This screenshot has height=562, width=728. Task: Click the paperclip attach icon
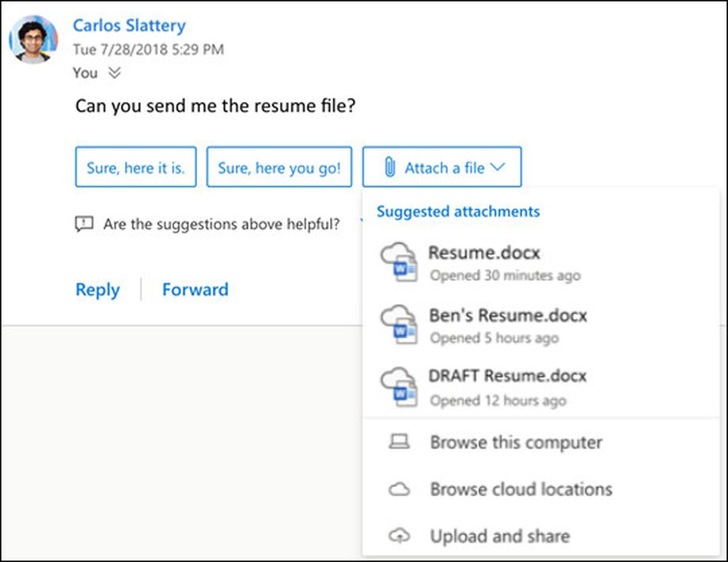click(389, 167)
